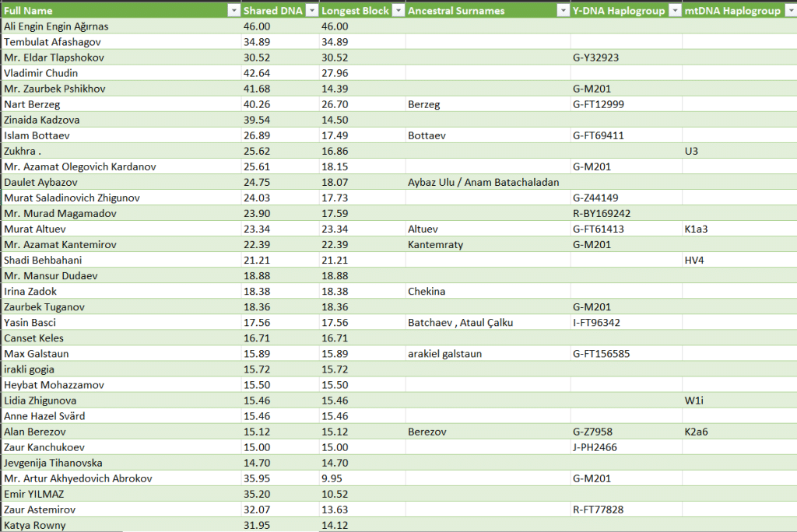Click the W1i mtDNA haplogroup cell

click(x=693, y=401)
